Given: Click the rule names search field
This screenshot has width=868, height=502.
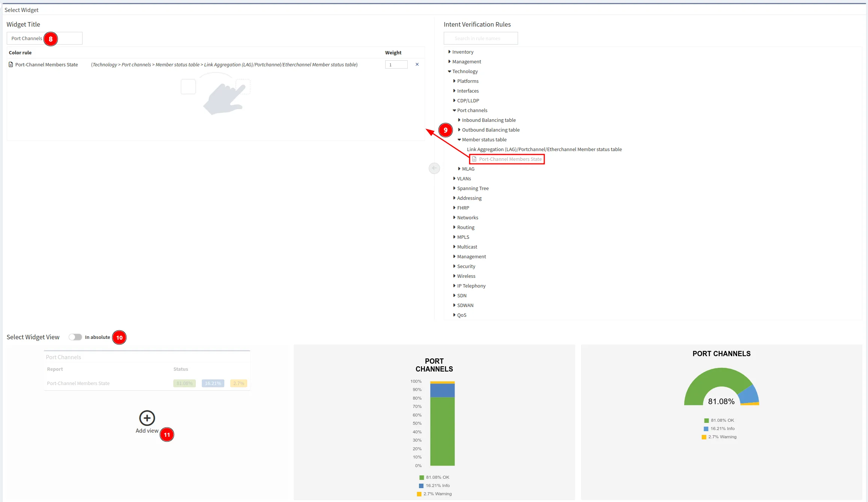Looking at the screenshot, I should [481, 38].
